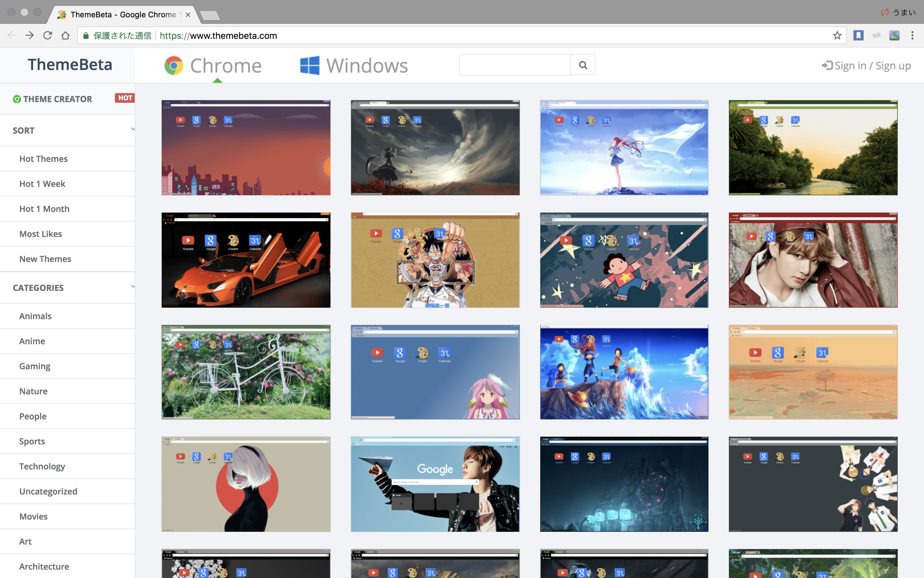
Task: Browse the Gaming category
Action: click(x=35, y=366)
